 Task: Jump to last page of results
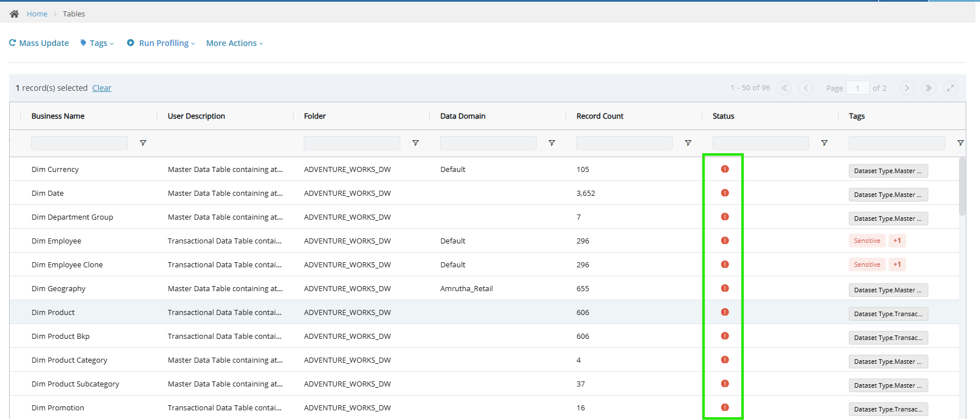point(928,88)
